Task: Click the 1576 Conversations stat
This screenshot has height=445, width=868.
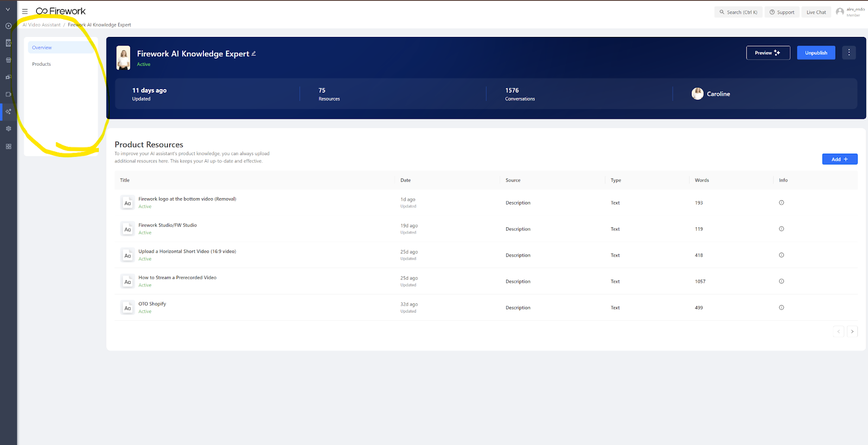Action: click(520, 94)
